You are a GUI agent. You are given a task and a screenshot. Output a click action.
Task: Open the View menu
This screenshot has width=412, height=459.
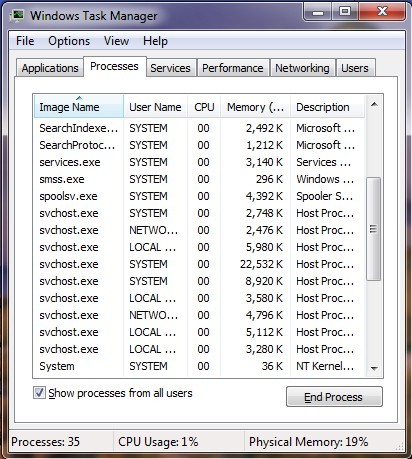116,41
